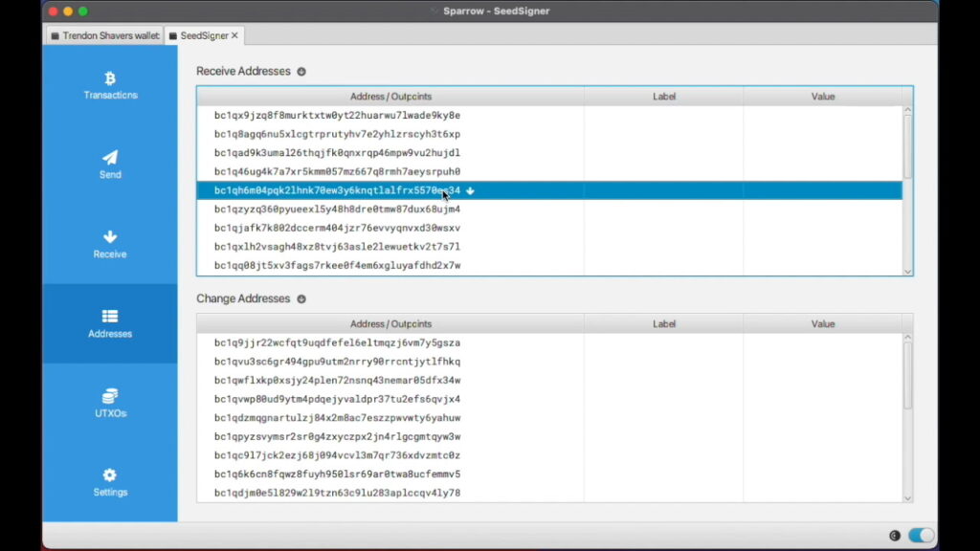Click the Addresses sidebar icon
This screenshot has height=551, width=980.
[109, 323]
